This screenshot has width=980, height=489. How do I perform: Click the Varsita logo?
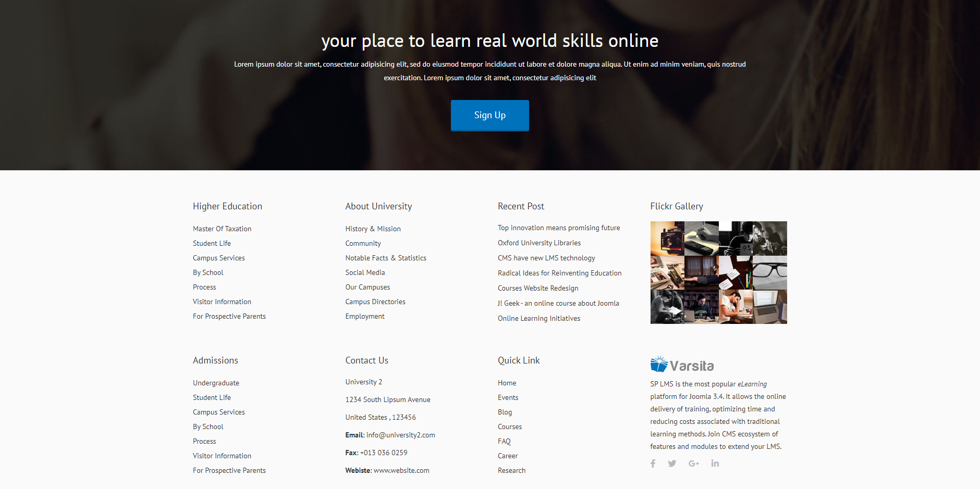coord(682,365)
